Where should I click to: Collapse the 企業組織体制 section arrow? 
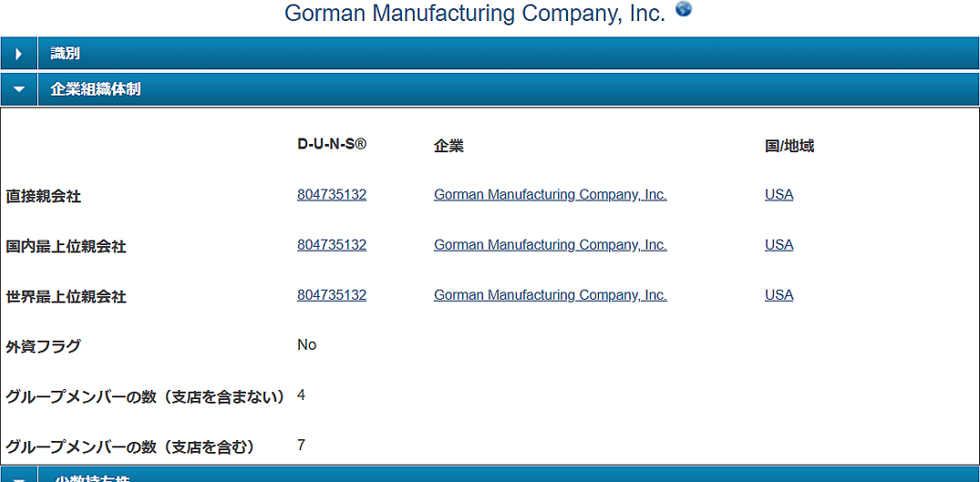tap(19, 90)
